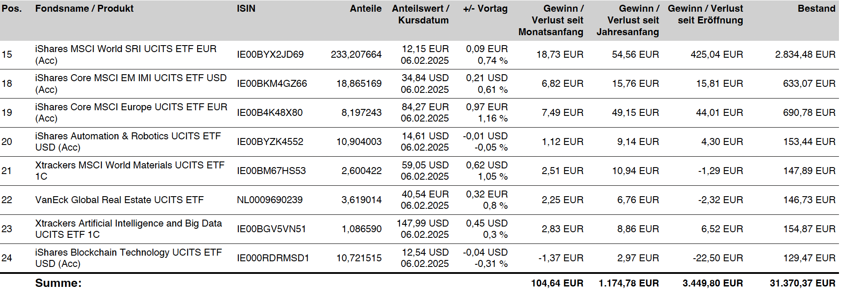
Task: Click the Summe label
Action: pos(58,283)
